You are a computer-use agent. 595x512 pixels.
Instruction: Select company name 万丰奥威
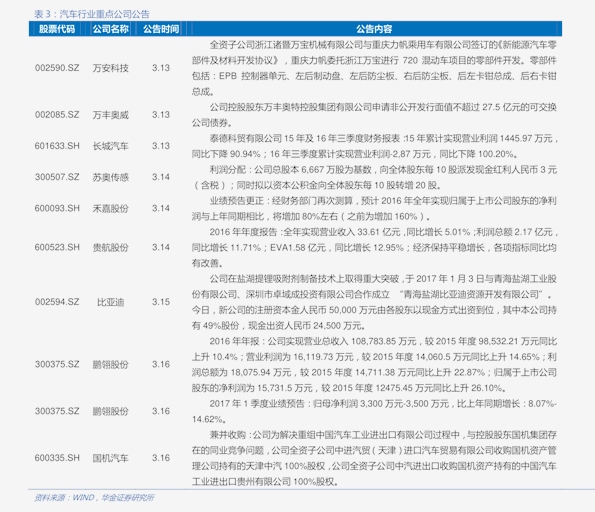point(110,115)
